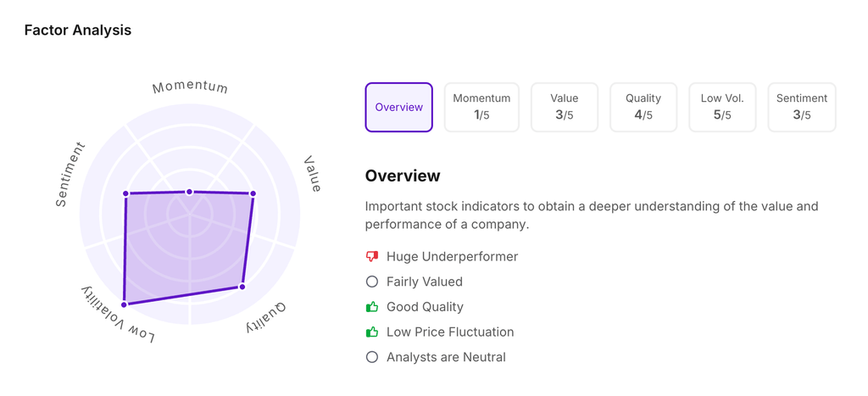The width and height of the screenshot is (868, 396).
Task: Switch to the Value 3/5 tab
Action: pyautogui.click(x=565, y=108)
